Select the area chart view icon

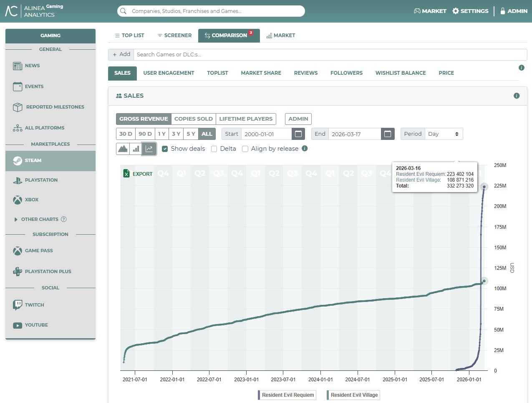click(123, 149)
